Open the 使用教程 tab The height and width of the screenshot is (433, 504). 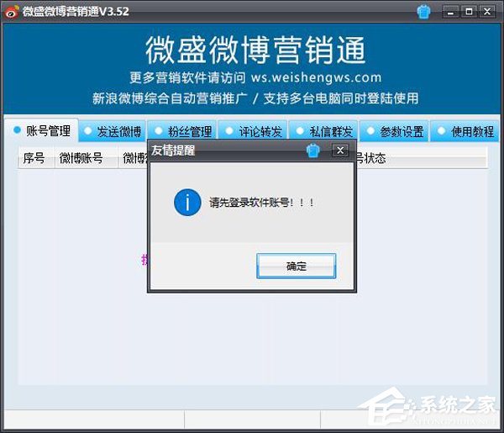coord(465,131)
